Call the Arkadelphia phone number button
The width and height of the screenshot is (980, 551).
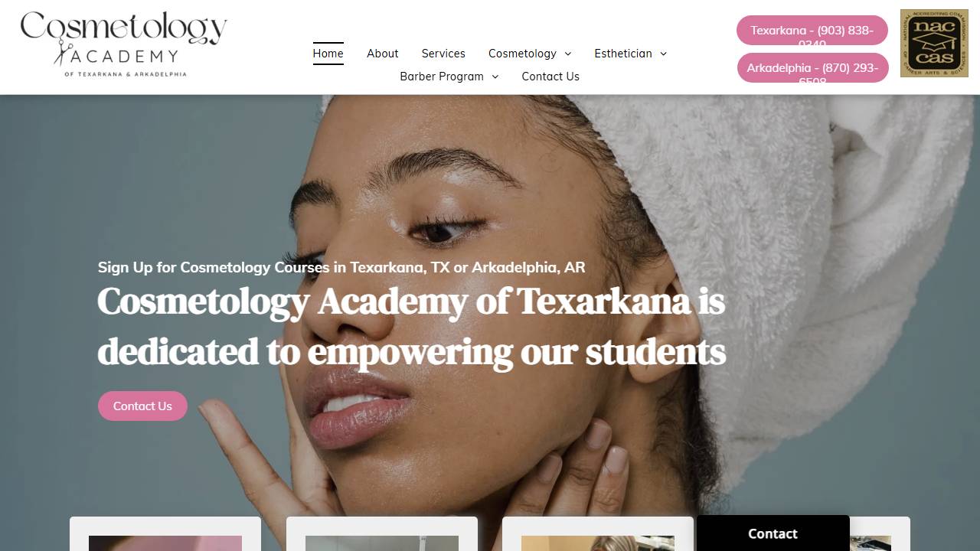coord(812,68)
